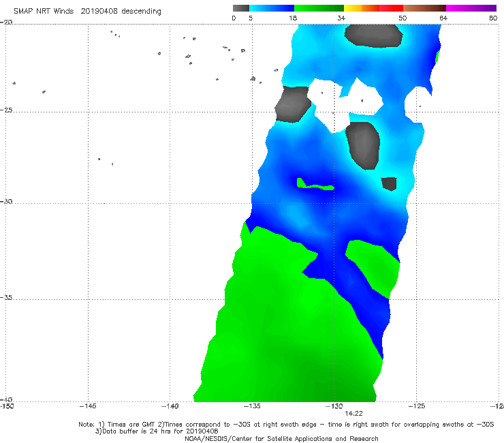This screenshot has height=443, width=504.
Task: Click the note line starting "Note: 1) Times are GMT"
Action: (286, 425)
